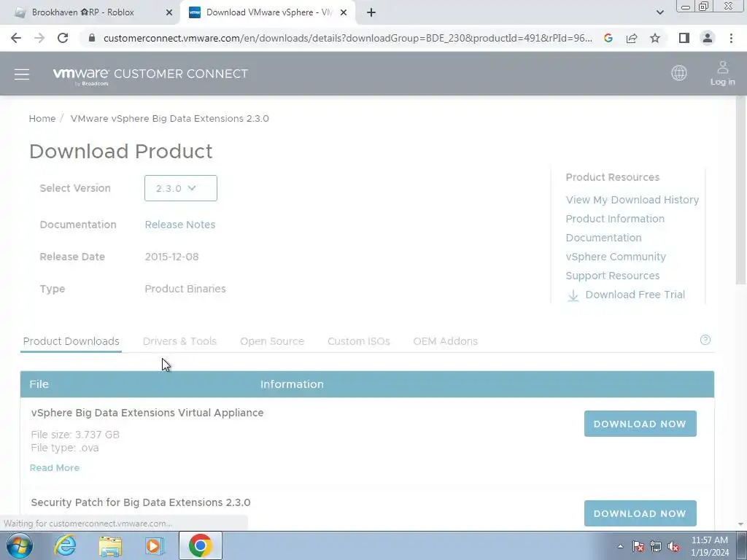Click the page vertical scrollbar thumb

click(741, 190)
